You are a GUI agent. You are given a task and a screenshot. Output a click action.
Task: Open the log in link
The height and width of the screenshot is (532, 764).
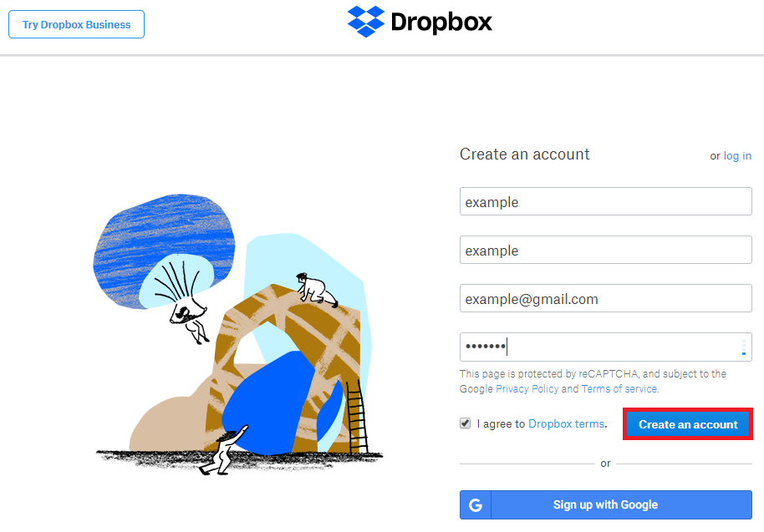737,155
